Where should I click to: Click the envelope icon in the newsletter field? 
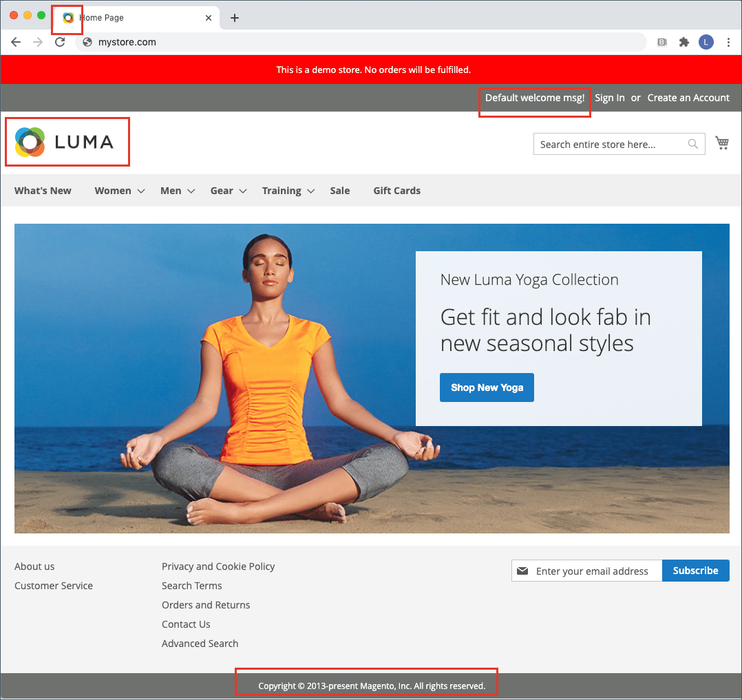[523, 571]
